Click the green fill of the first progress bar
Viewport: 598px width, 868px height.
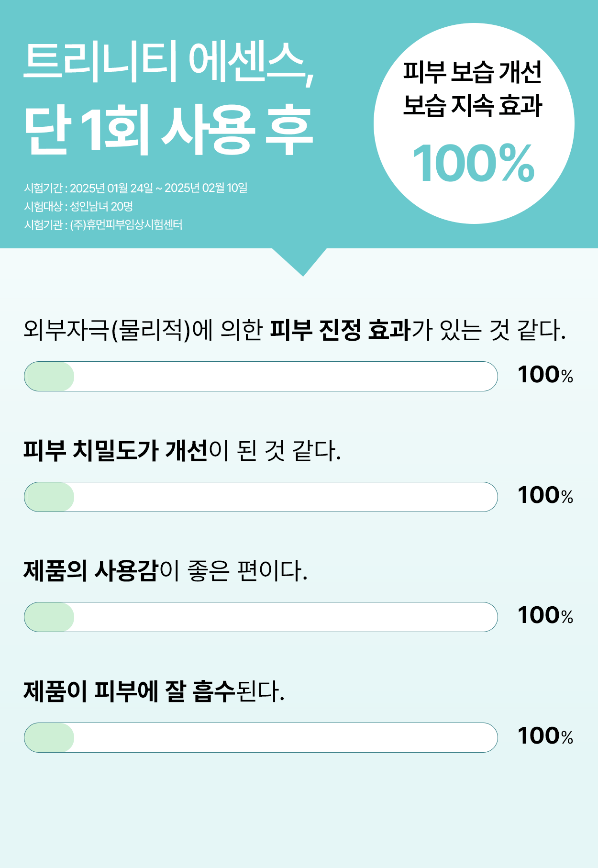click(49, 376)
